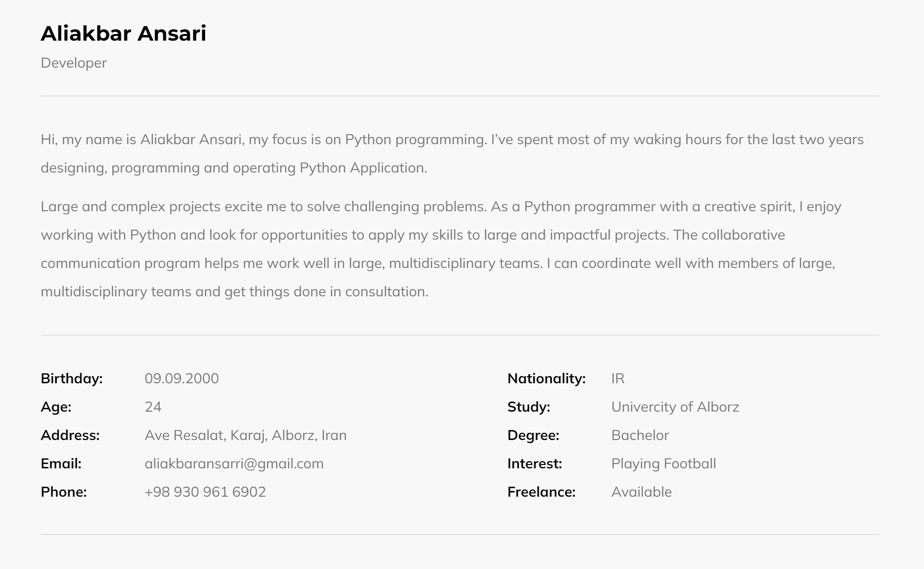Click the Email label

pos(61,464)
